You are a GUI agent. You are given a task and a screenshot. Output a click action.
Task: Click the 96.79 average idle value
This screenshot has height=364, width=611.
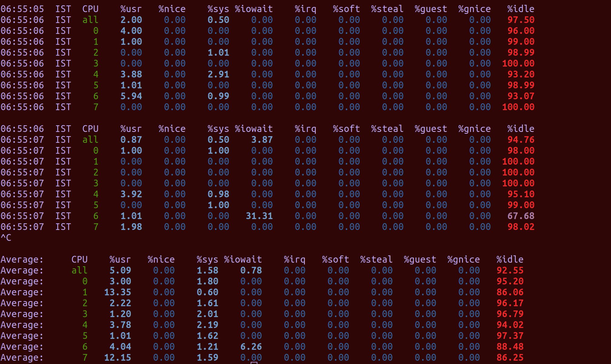[510, 314]
